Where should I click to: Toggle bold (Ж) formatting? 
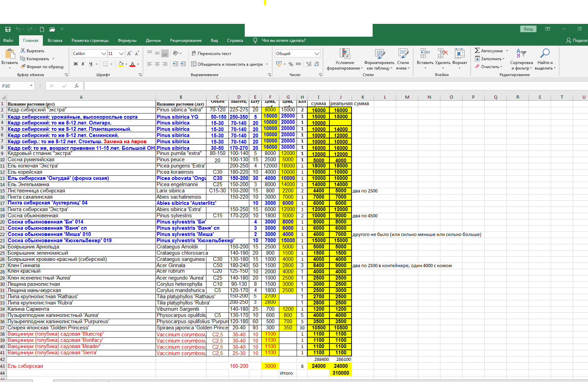(x=76, y=64)
